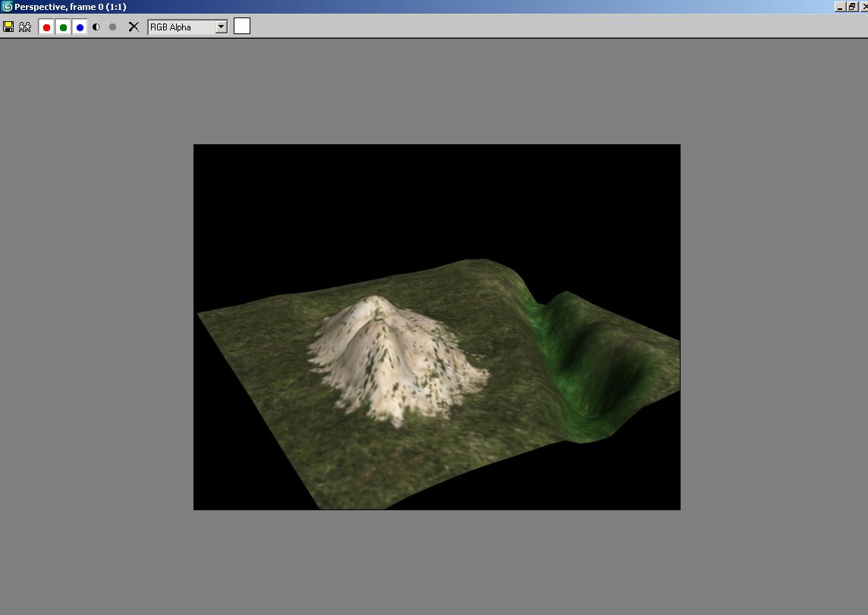Image resolution: width=868 pixels, height=615 pixels.
Task: Clear the rendered image with X icon
Action: click(x=134, y=27)
